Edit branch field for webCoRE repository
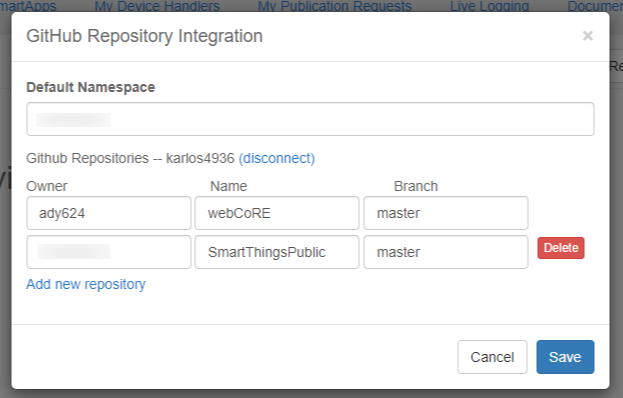This screenshot has width=623, height=398. point(446,213)
